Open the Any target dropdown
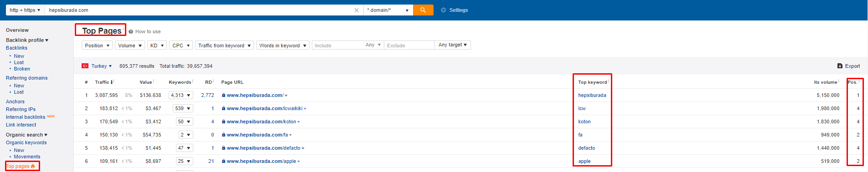The height and width of the screenshot is (172, 868). coord(452,45)
